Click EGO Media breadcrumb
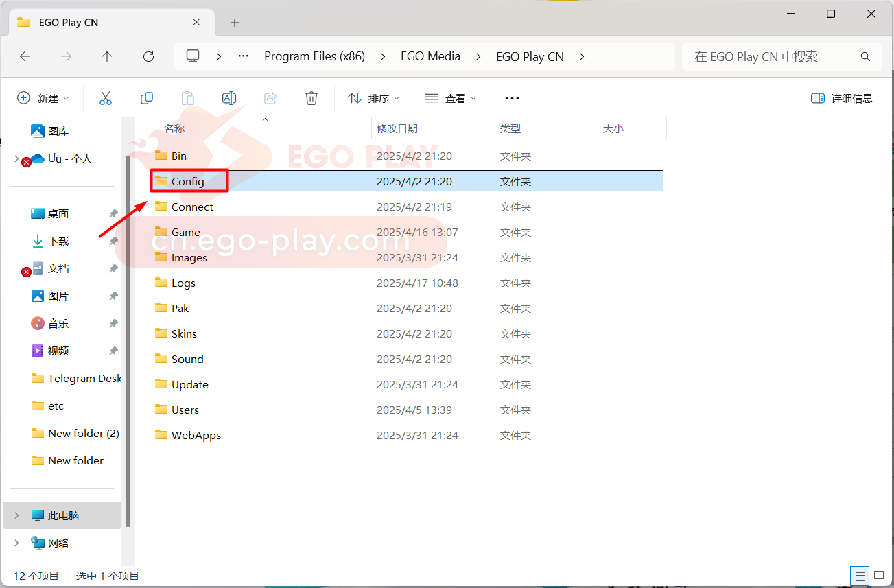 click(430, 56)
